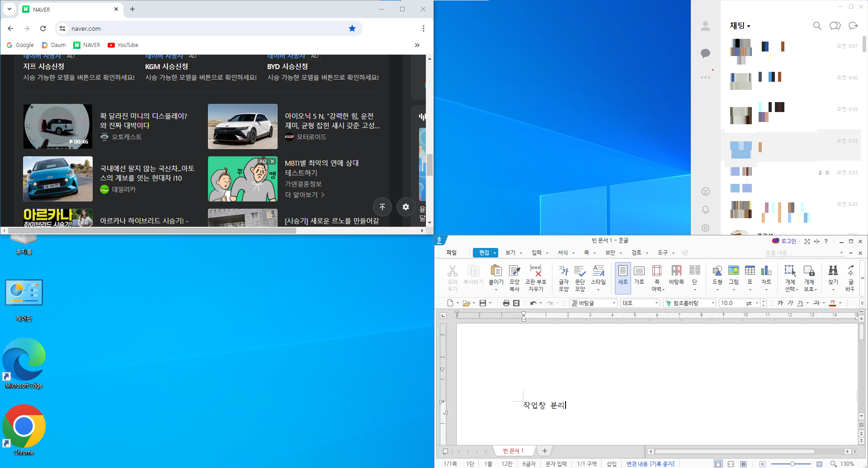Screen dimensions: 868x468
Task: Open the YouTube bookmark in Chrome
Action: click(x=123, y=45)
